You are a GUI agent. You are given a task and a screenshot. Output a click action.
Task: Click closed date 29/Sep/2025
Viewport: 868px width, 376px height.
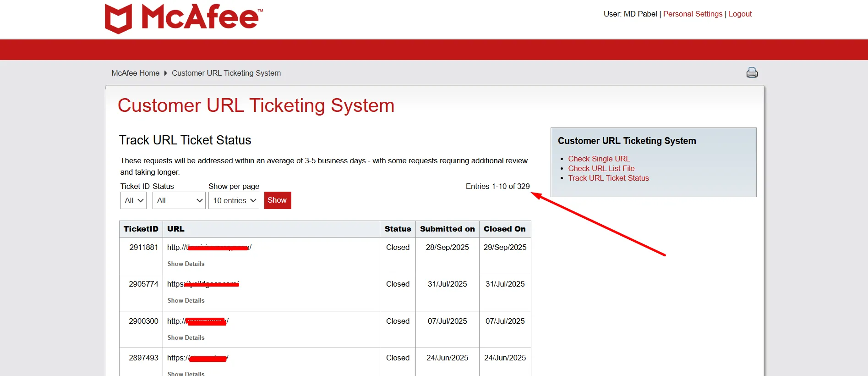click(505, 247)
